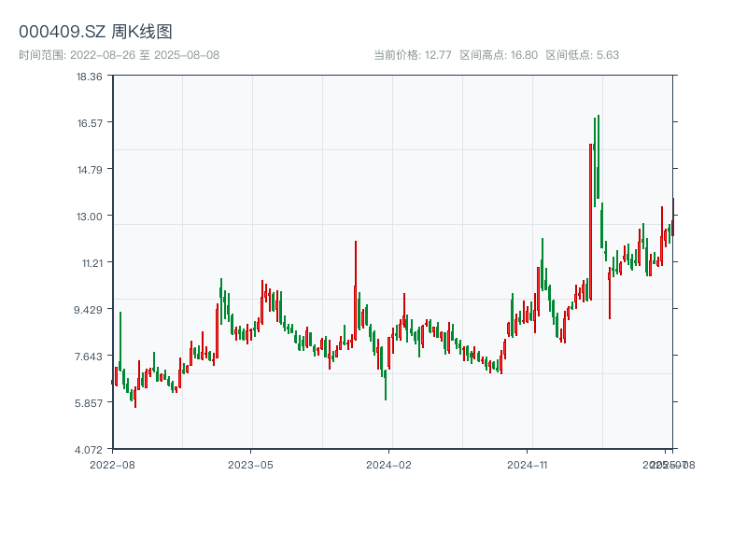Click the 2023-05 x-axis date label
747x560 pixels.
[x=250, y=464]
